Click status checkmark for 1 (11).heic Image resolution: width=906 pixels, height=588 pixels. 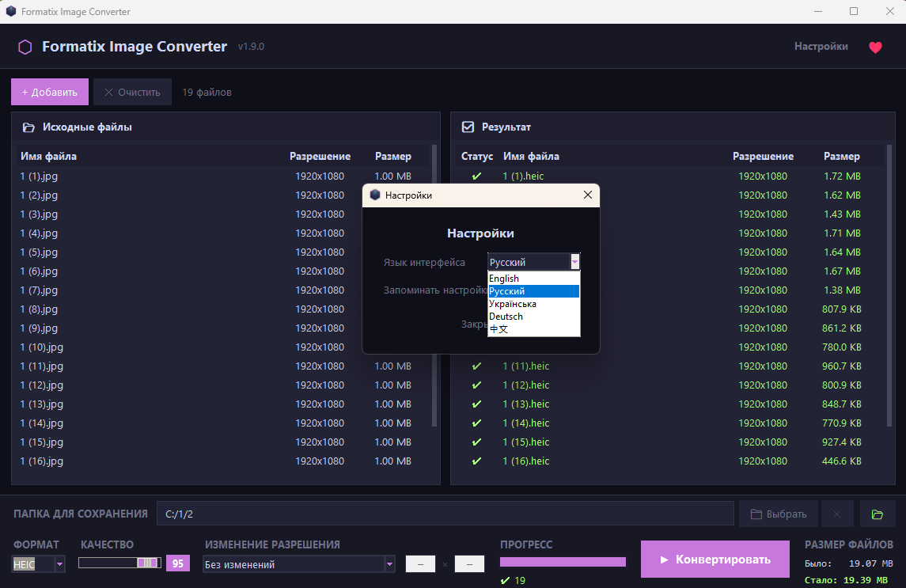click(x=476, y=366)
